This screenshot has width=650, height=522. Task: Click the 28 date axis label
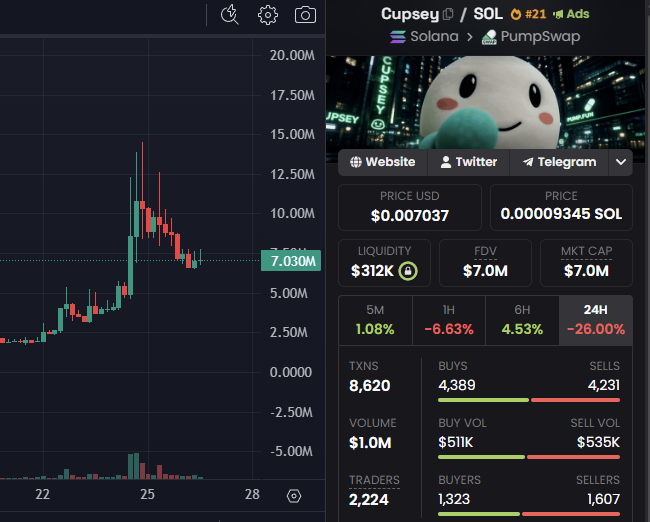pos(252,494)
